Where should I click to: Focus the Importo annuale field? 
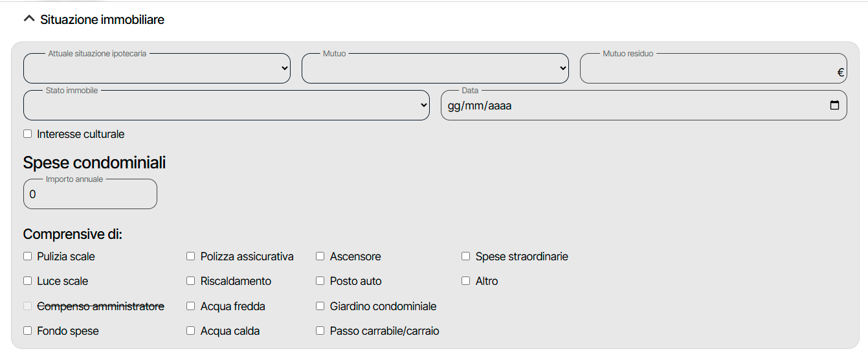pos(90,194)
